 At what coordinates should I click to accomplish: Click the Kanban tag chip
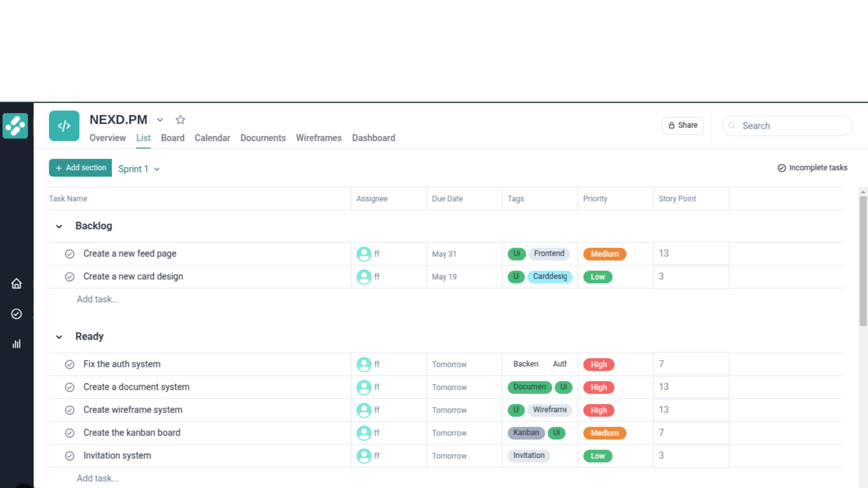point(526,433)
